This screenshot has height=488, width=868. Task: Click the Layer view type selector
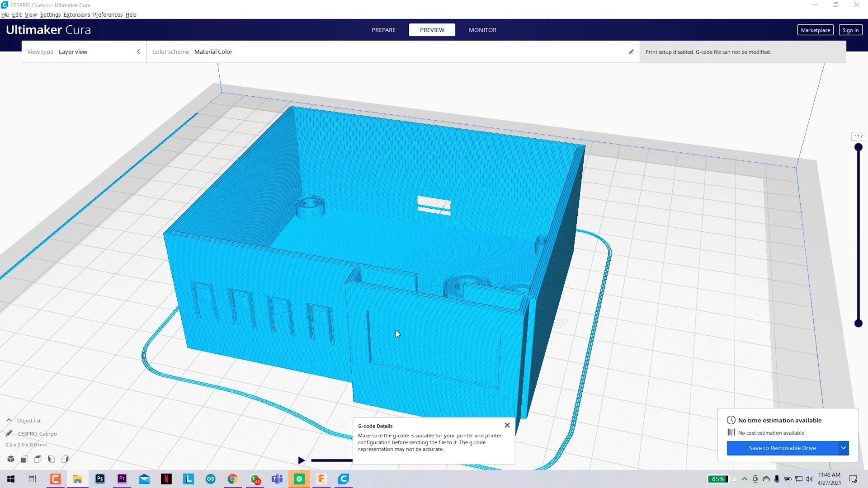(73, 52)
